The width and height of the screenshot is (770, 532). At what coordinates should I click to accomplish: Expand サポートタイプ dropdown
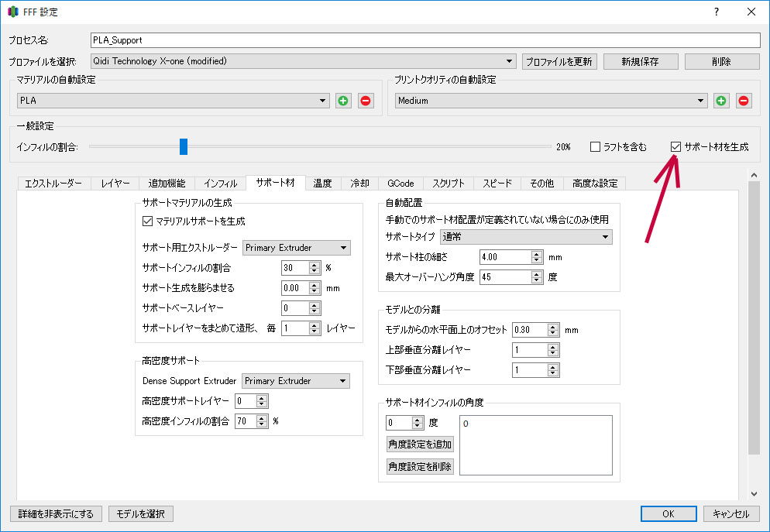click(x=525, y=237)
